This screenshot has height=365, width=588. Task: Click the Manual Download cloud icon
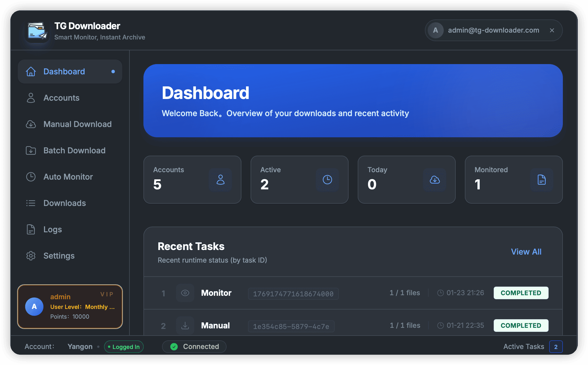[x=31, y=124]
